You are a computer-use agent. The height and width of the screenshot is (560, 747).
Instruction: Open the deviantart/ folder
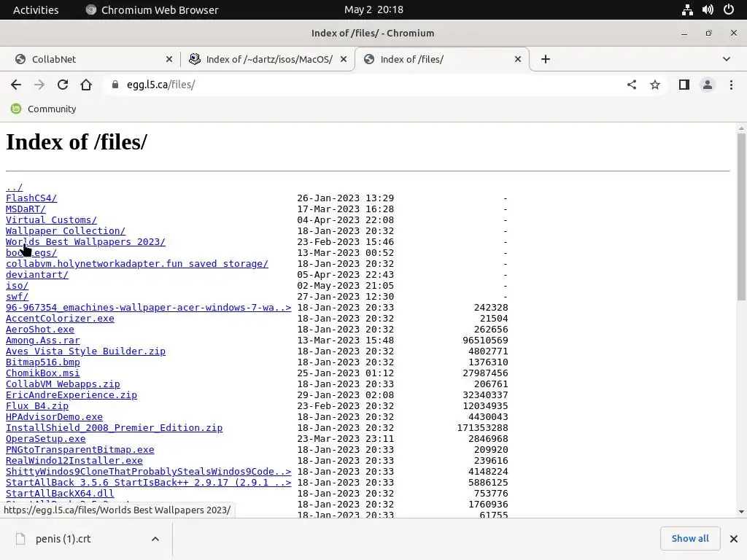[37, 275]
